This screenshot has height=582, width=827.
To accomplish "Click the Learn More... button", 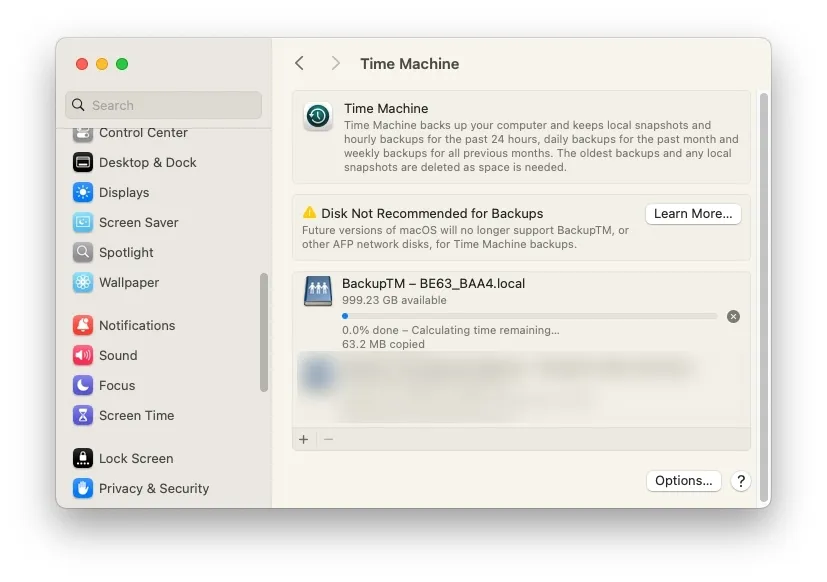I will [693, 214].
